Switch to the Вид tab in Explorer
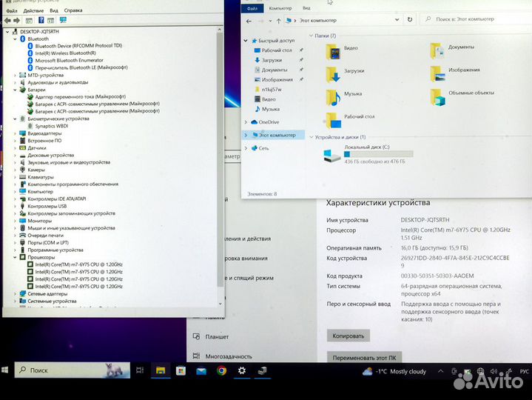 (x=306, y=8)
